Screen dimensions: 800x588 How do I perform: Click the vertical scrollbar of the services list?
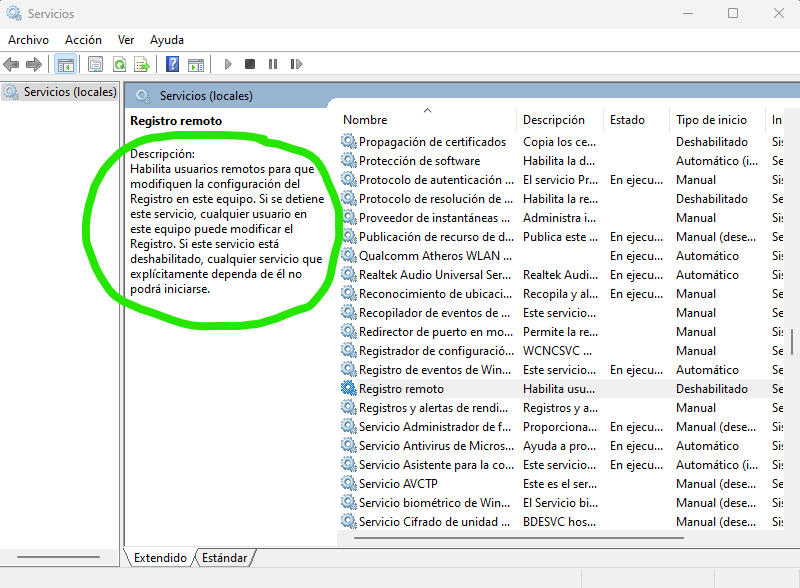tap(792, 340)
